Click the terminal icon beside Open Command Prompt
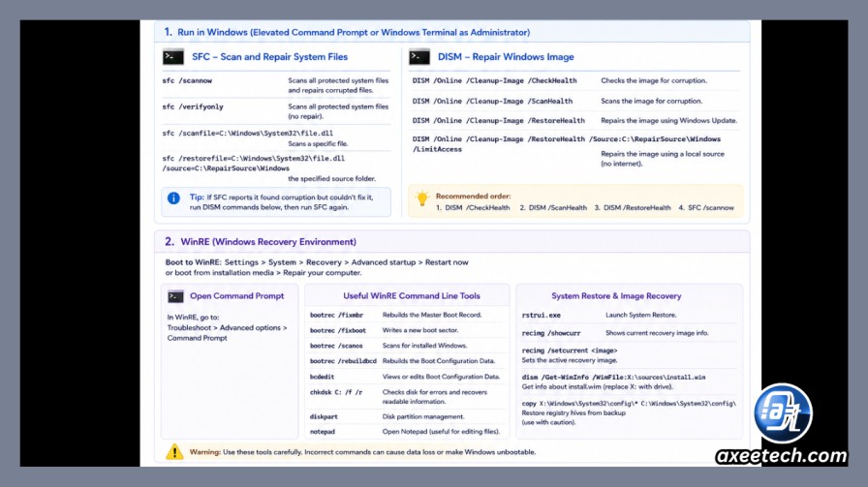Viewport: 868px width, 487px height. click(x=175, y=296)
